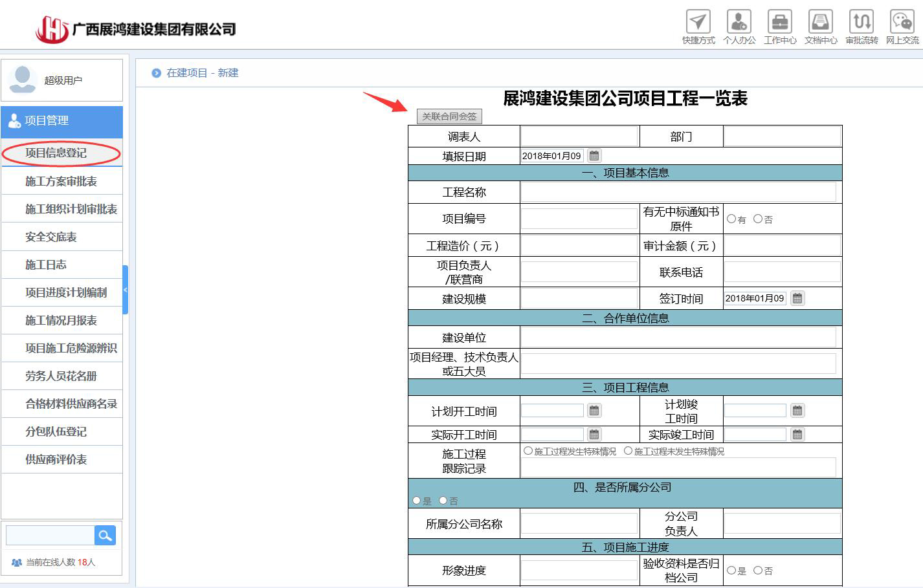Click the 关联合同会签 button
Viewport: 923px width, 588px height.
click(449, 116)
